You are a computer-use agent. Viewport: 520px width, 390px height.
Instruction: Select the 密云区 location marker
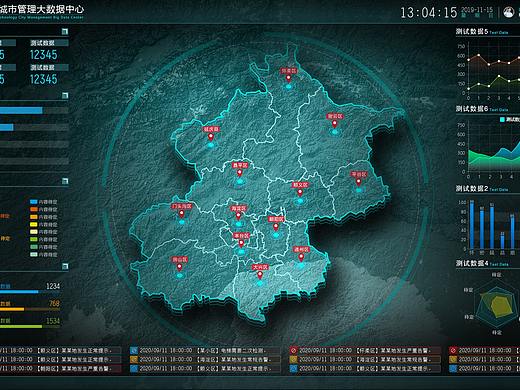(335, 124)
